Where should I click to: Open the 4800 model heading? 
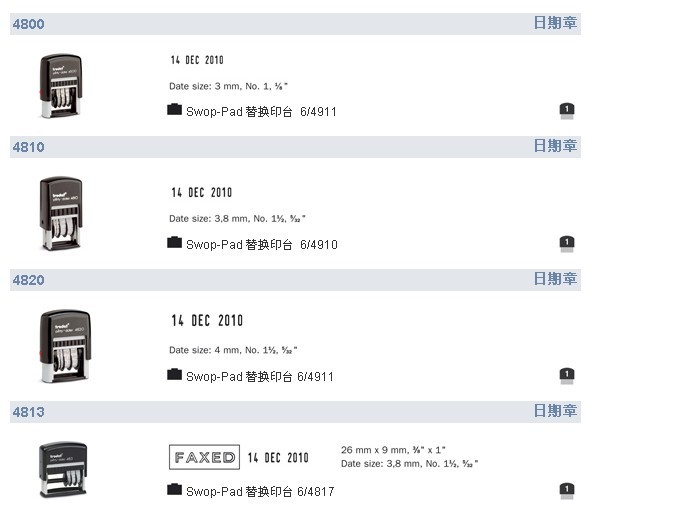(x=28, y=24)
